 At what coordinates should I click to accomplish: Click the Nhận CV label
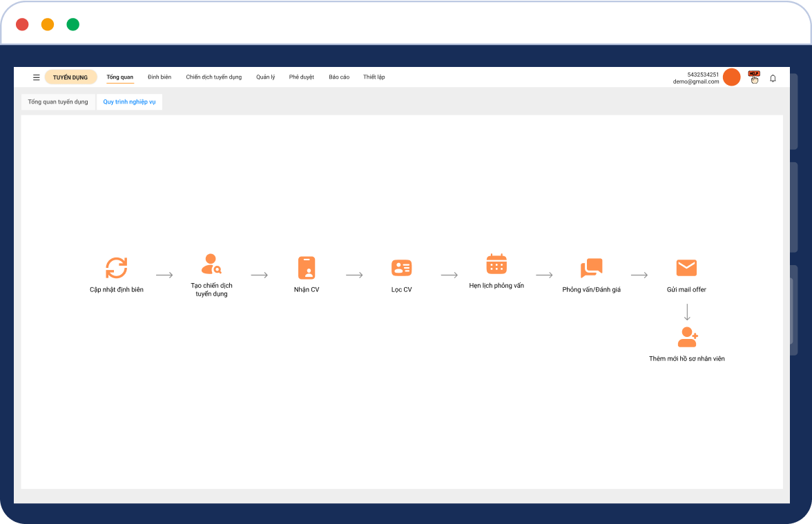coord(307,290)
